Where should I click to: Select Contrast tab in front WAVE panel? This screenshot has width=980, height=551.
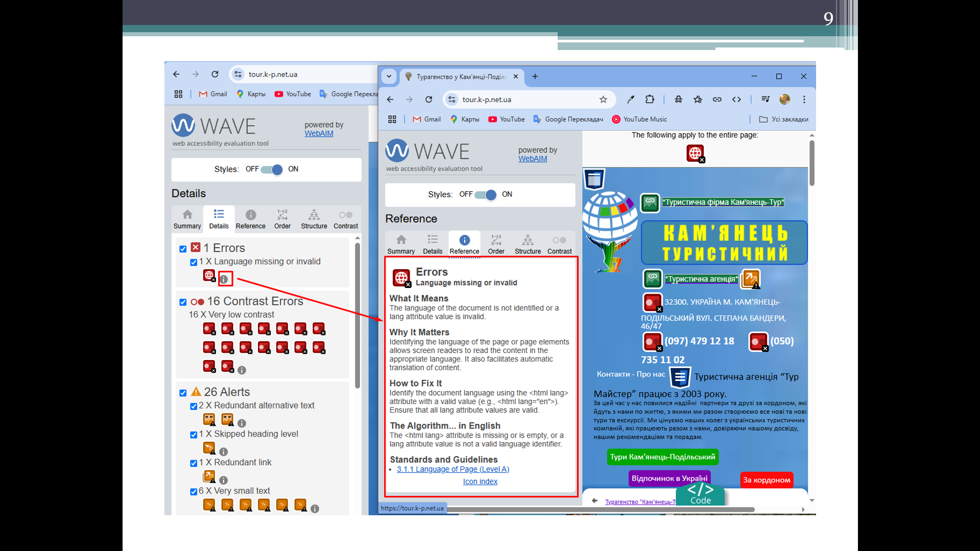click(x=559, y=244)
